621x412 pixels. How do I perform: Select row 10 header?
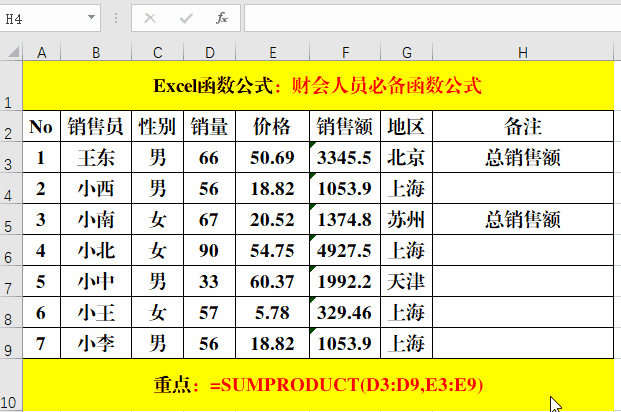pos(11,385)
